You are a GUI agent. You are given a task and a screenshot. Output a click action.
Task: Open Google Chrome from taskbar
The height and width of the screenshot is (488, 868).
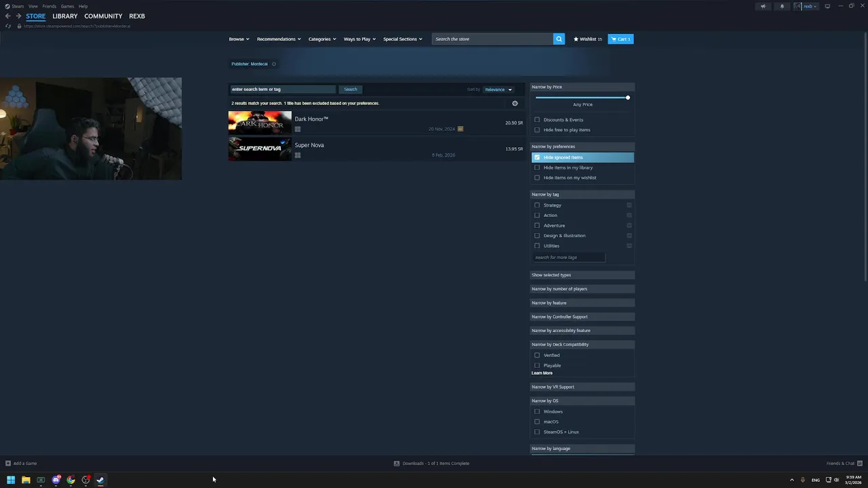click(71, 480)
